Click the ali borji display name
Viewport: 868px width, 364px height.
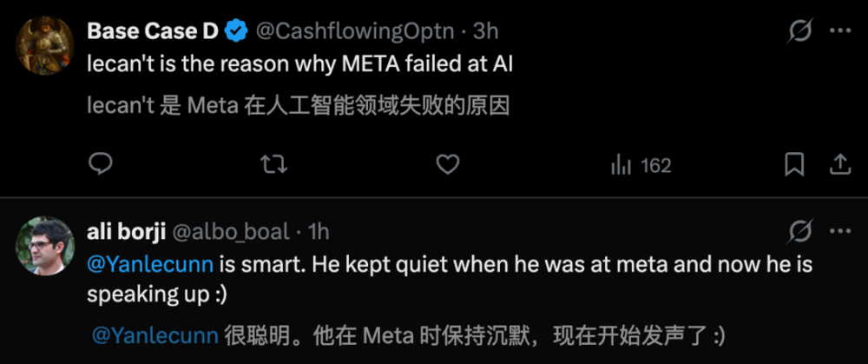[129, 231]
